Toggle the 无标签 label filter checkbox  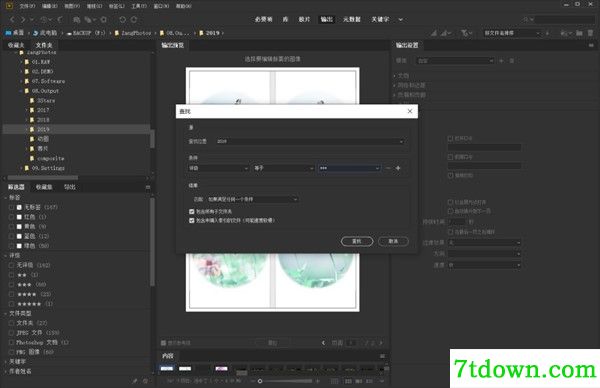[11, 207]
